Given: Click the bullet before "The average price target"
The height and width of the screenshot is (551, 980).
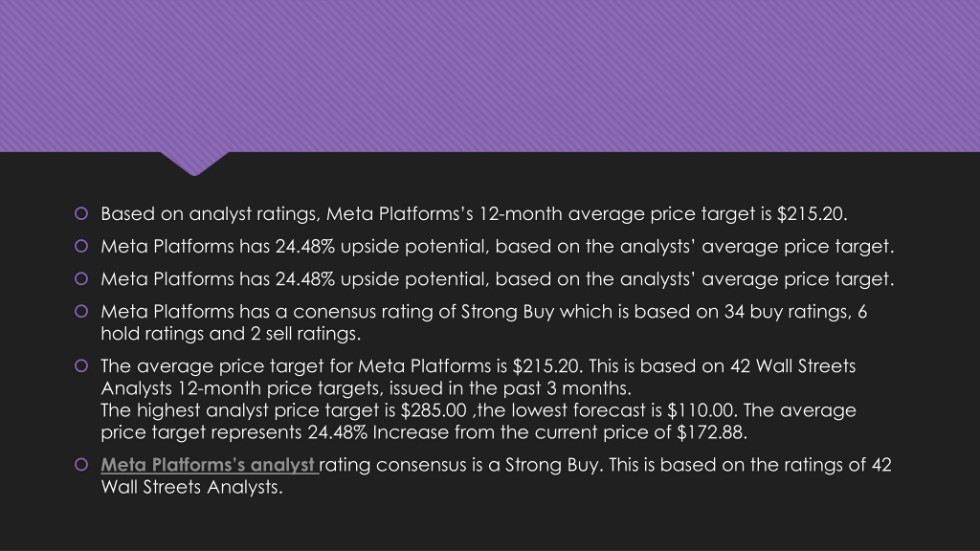Looking at the screenshot, I should pos(81,365).
